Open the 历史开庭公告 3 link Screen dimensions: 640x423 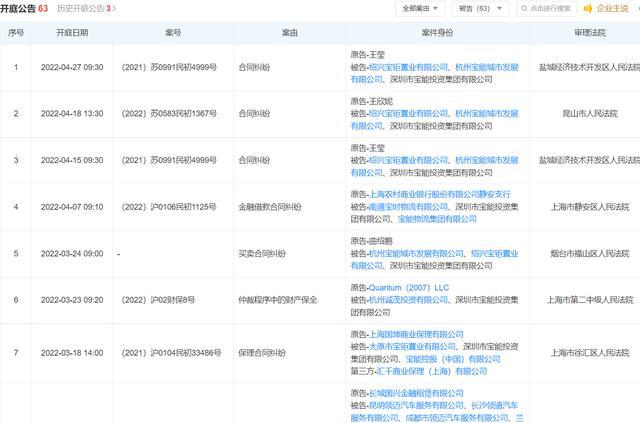point(86,9)
